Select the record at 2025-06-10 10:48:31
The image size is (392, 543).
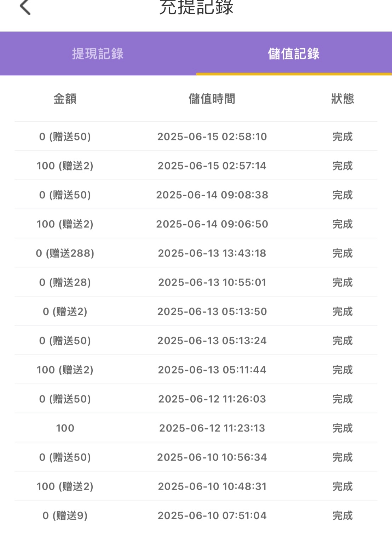pos(196,486)
